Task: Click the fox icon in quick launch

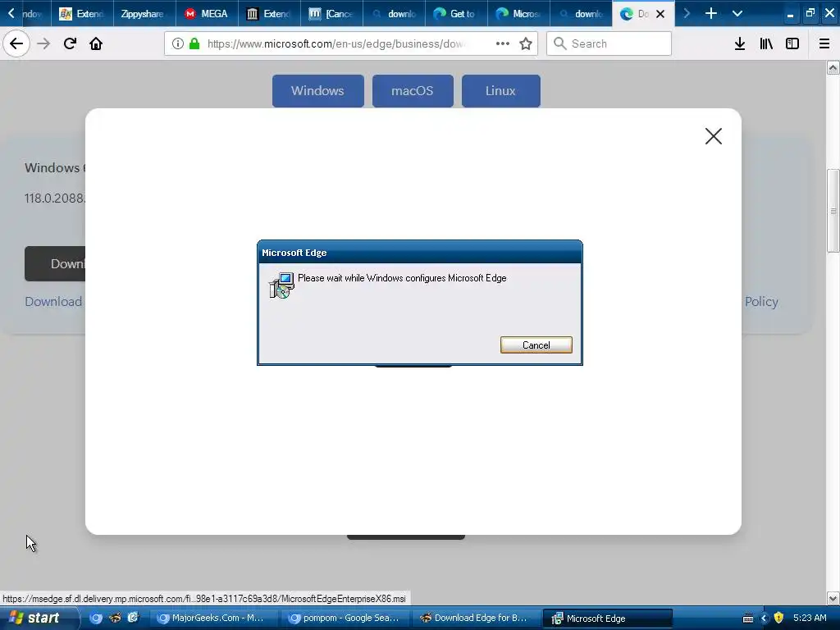Action: (x=115, y=618)
